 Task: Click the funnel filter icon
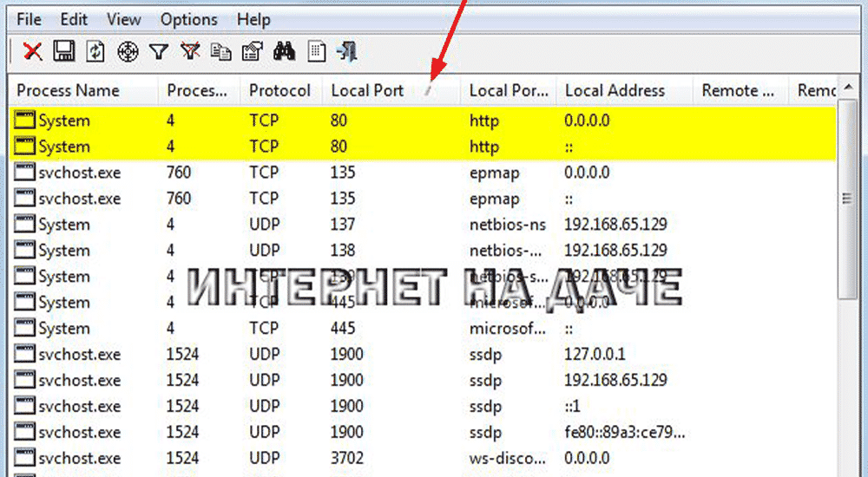tap(158, 52)
